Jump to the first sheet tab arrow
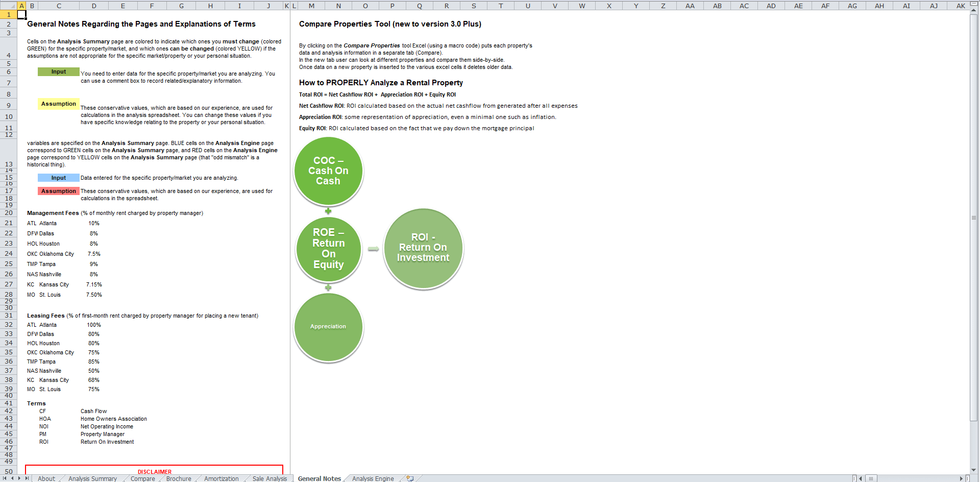 click(x=5, y=478)
